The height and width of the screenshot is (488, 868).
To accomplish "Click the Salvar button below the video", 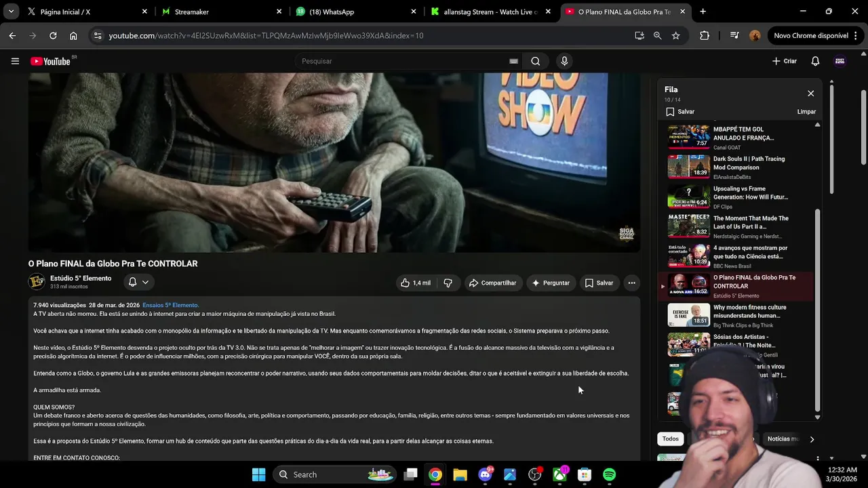I will 599,283.
